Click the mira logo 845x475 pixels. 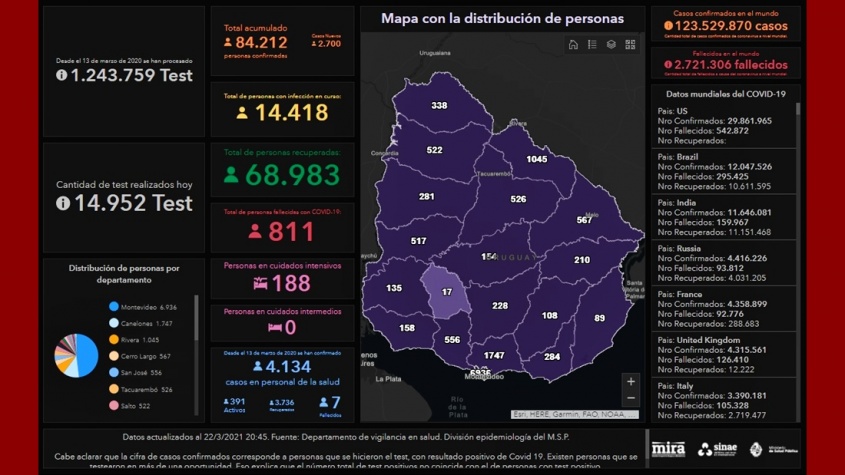click(x=668, y=449)
